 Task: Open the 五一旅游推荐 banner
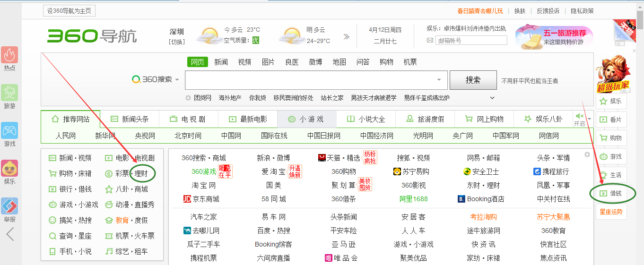tap(553, 36)
